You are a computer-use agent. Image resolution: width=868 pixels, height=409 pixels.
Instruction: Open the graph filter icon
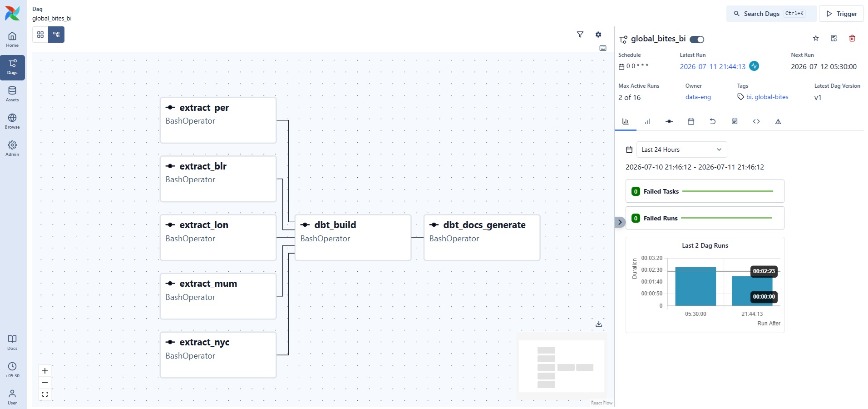(580, 35)
